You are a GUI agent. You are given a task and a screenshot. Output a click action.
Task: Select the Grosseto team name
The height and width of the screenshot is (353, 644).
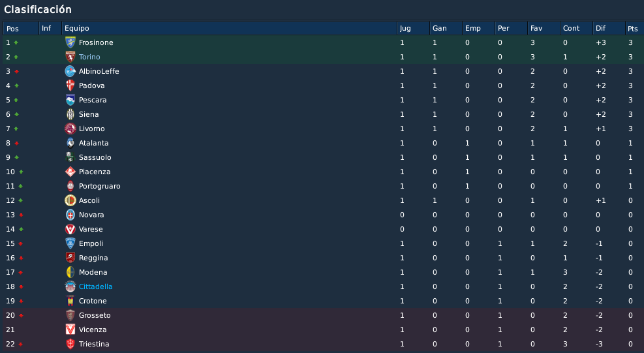click(95, 315)
